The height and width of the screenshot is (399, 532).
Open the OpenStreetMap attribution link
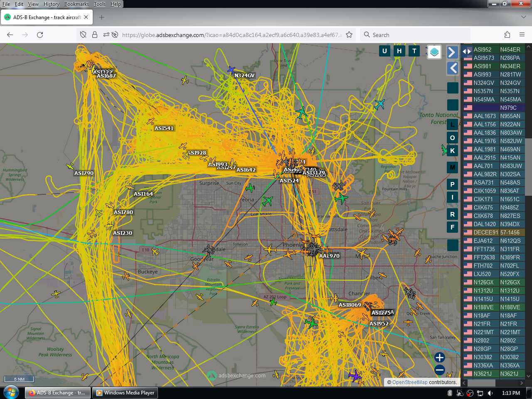[410, 382]
